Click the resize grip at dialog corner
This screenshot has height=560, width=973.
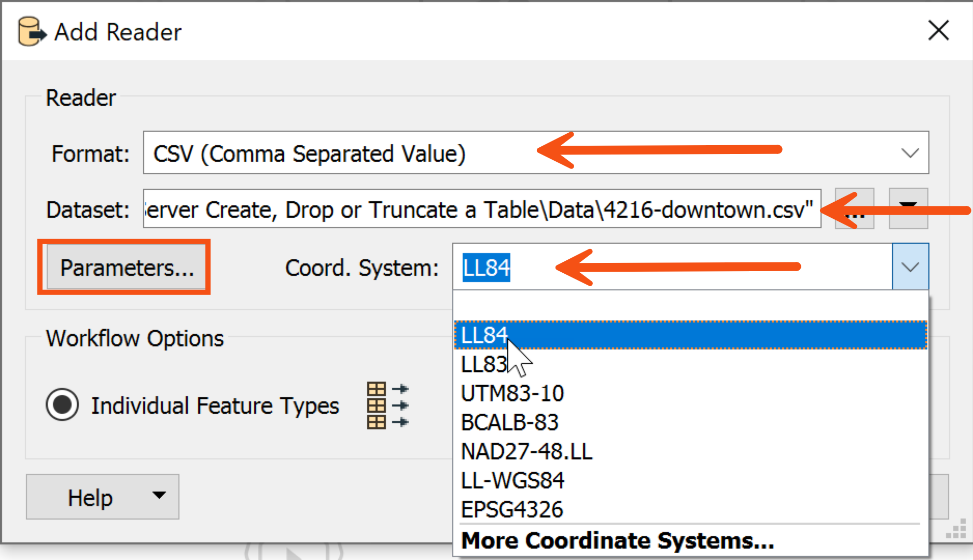pos(956,529)
